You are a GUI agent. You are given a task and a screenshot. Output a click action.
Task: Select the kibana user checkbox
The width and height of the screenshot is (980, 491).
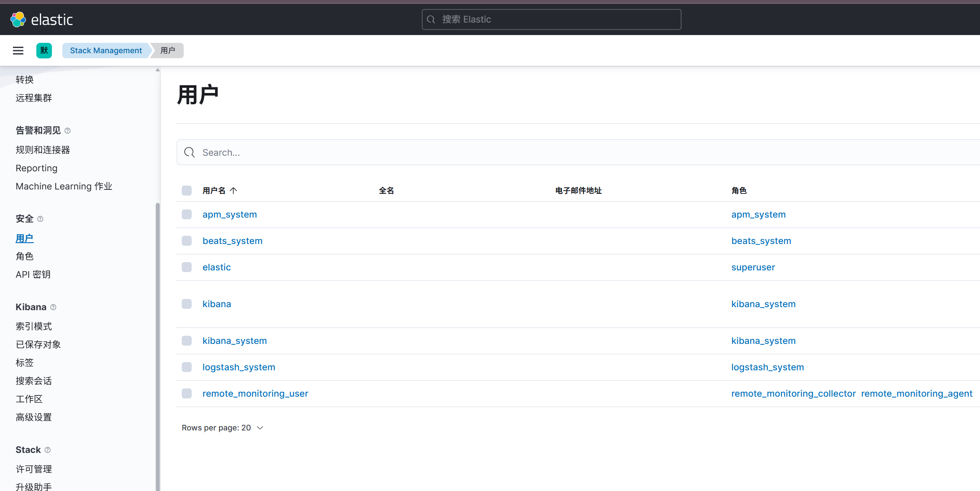point(186,304)
